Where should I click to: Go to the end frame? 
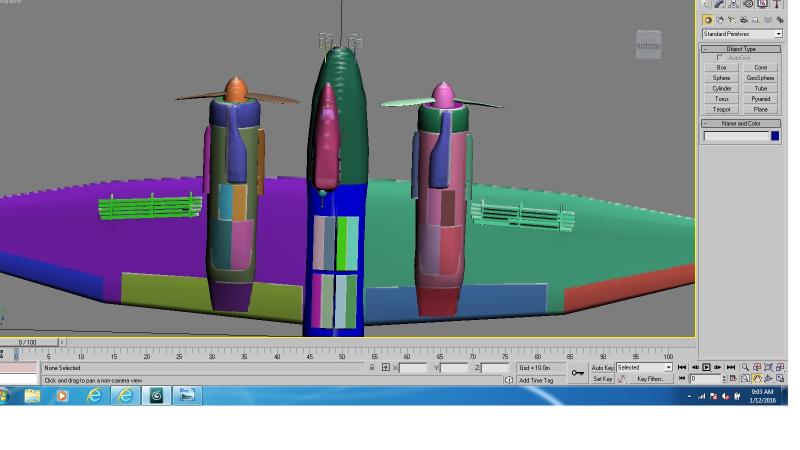[731, 367]
